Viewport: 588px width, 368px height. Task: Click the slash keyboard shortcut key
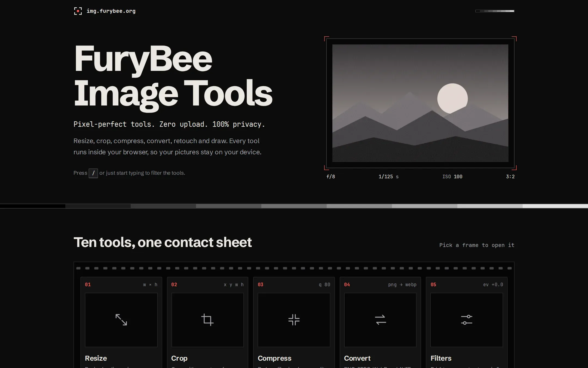click(x=93, y=173)
